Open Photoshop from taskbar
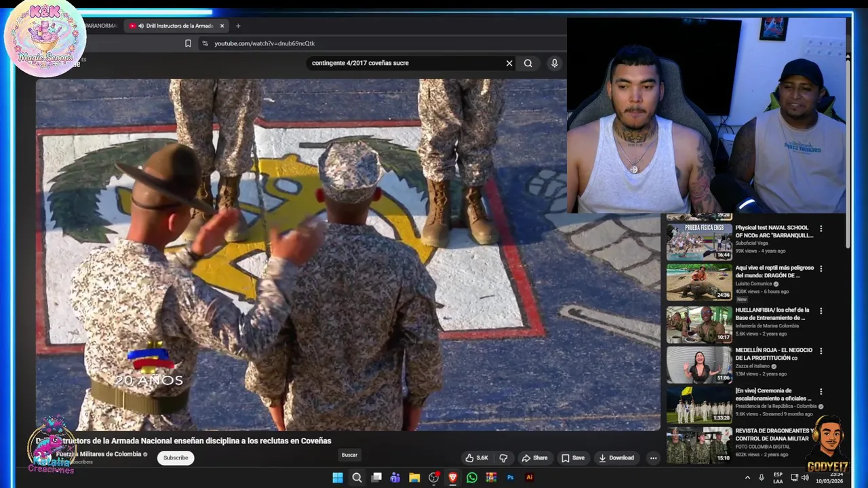The image size is (868, 488). (x=511, y=478)
